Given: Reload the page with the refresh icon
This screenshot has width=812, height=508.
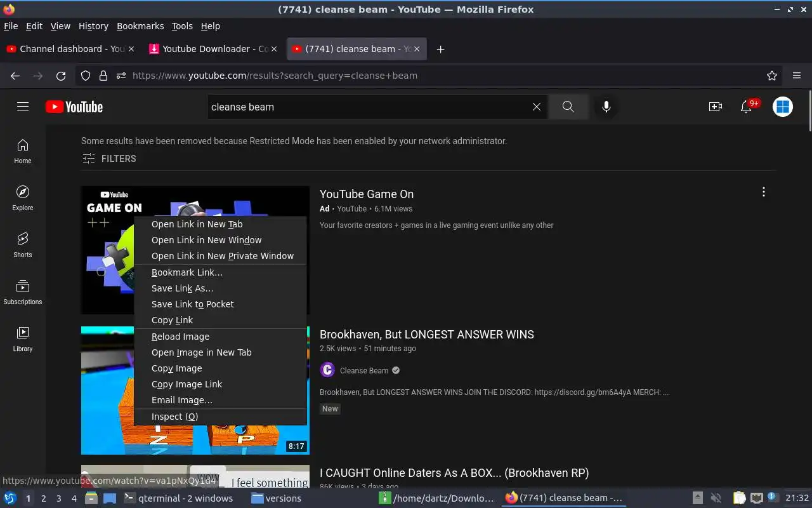Looking at the screenshot, I should pos(61,76).
